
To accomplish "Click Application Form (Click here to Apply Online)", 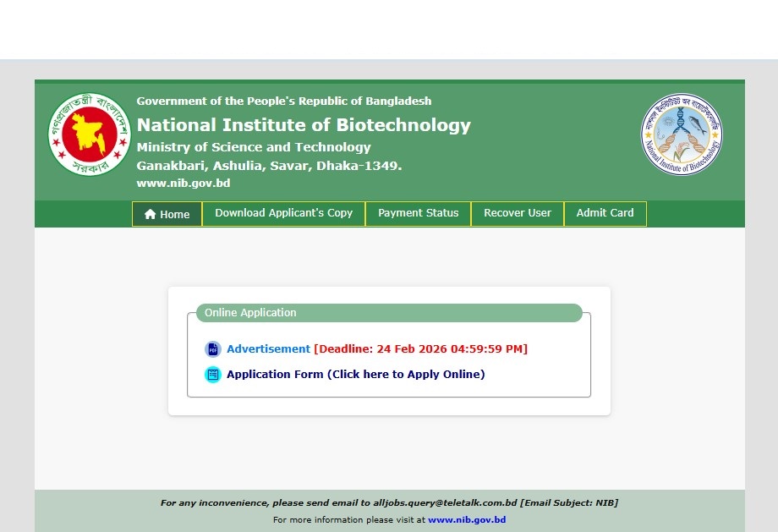I will point(355,374).
